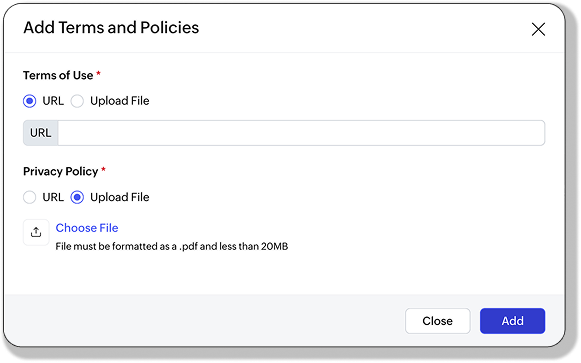This screenshot has width=581, height=363.
Task: Click the Add Terms and Policies title
Action: coord(111,27)
